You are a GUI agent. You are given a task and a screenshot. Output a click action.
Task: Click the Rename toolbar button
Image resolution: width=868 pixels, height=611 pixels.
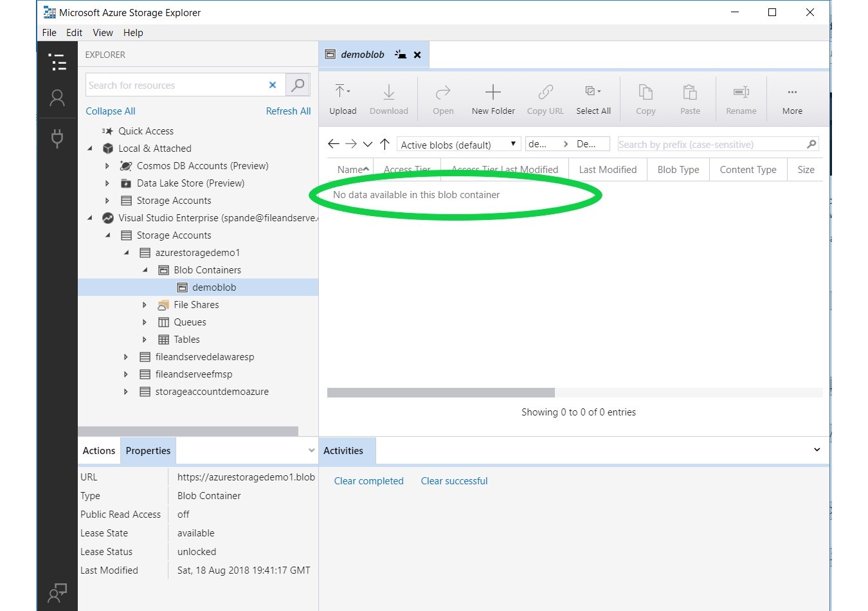click(x=741, y=100)
